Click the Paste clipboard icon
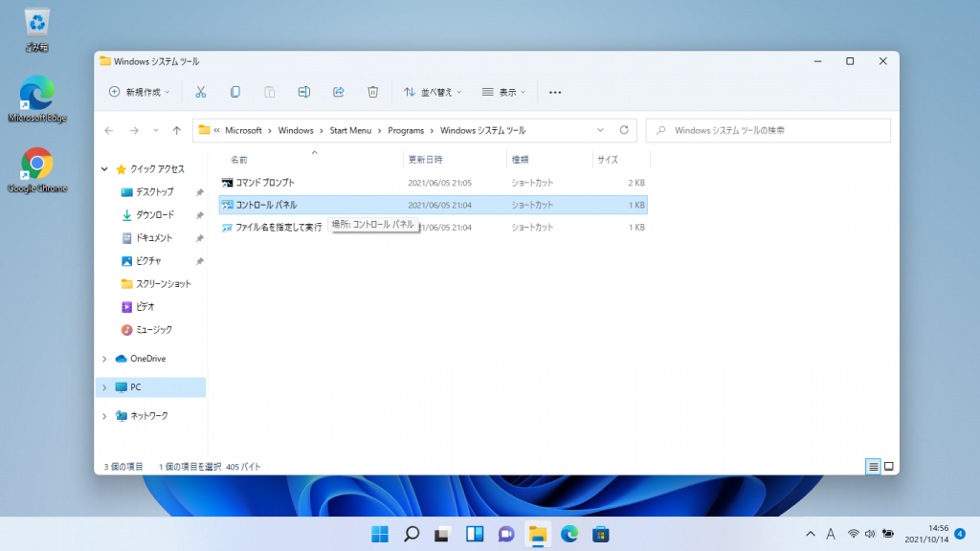980x551 pixels. point(269,93)
